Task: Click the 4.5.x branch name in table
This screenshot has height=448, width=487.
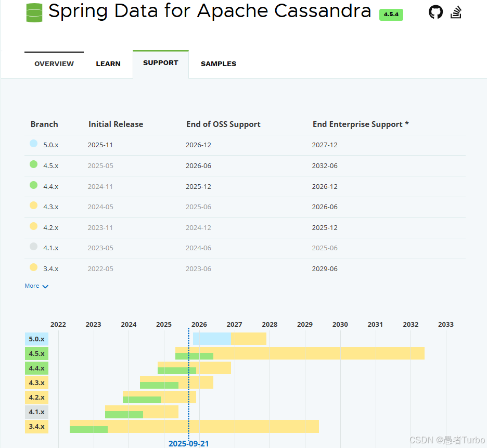Action: [50, 166]
